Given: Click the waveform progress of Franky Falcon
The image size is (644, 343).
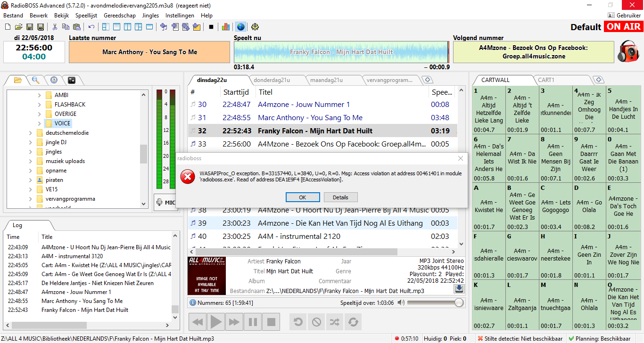Looking at the screenshot, I should point(341,52).
